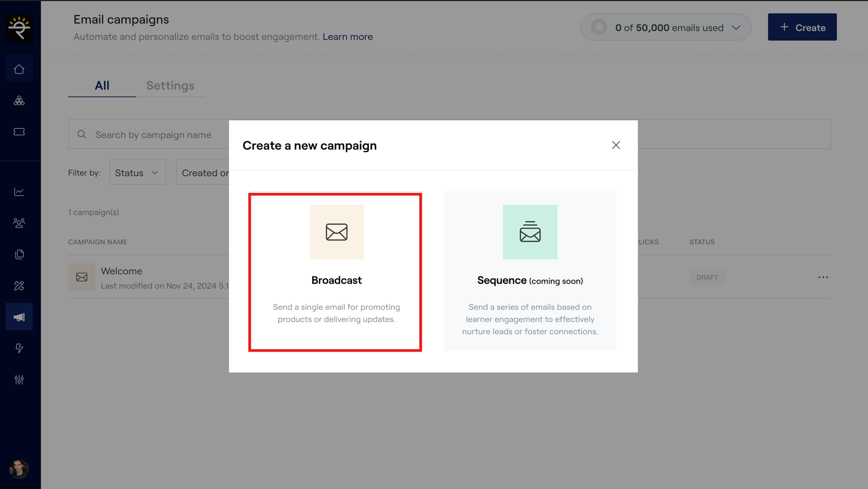868x489 pixels.
Task: Select the Sequence campaign card
Action: 529,271
